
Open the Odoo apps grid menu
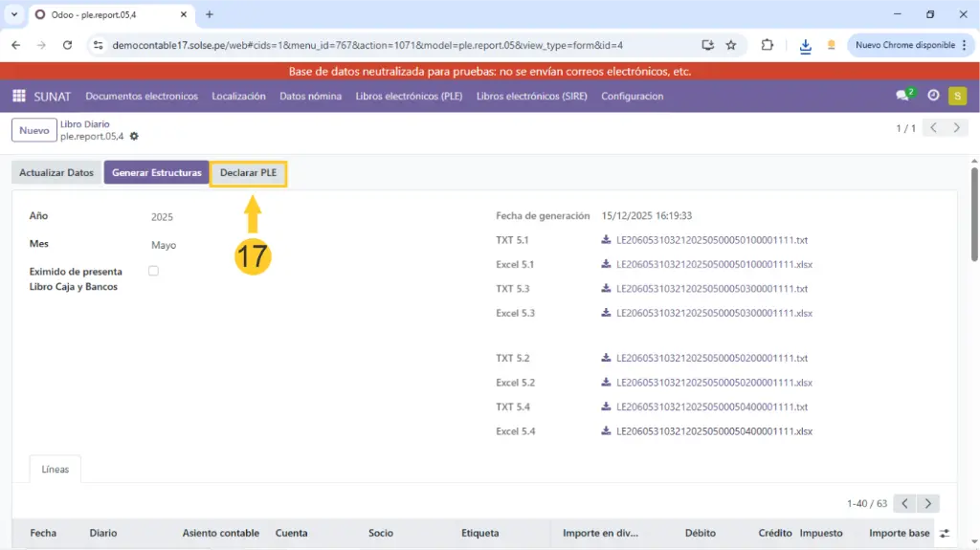tap(18, 96)
